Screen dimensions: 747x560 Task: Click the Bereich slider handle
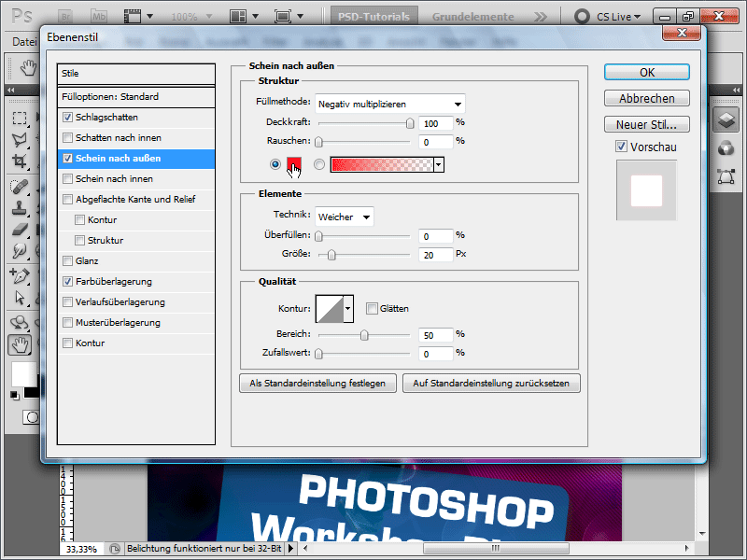[x=364, y=335]
